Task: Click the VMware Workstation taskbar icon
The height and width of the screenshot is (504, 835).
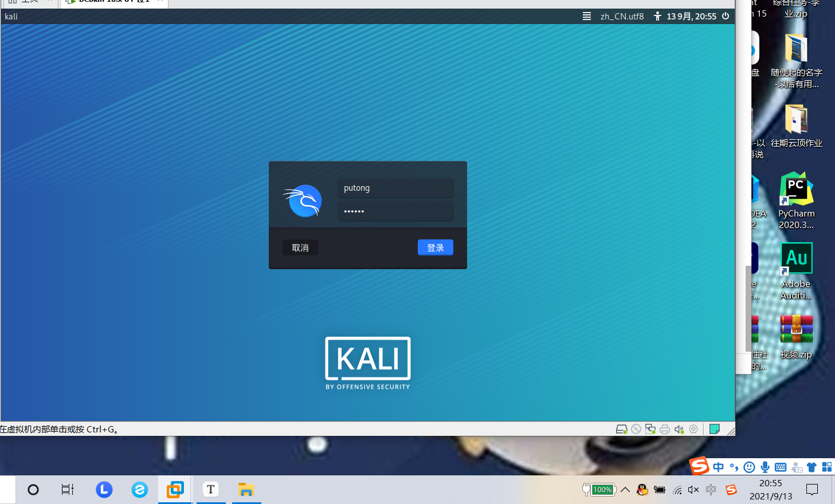Action: (175, 490)
